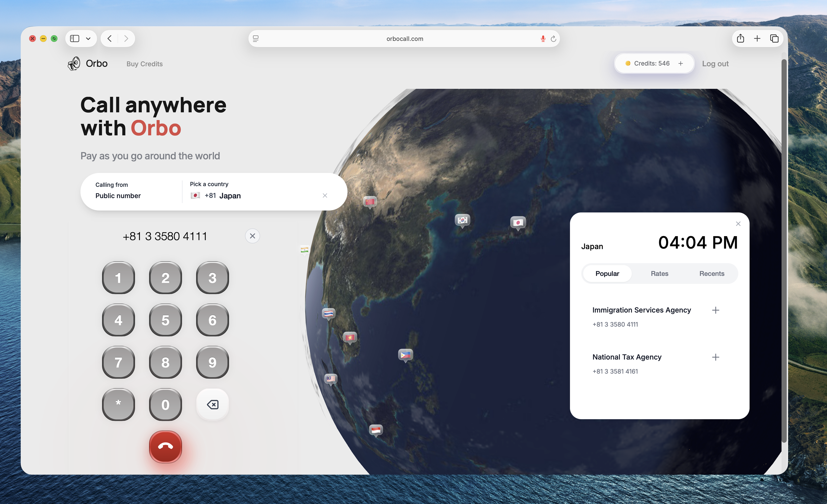Add National Tax Agency with plus icon
The width and height of the screenshot is (827, 504).
coord(715,357)
